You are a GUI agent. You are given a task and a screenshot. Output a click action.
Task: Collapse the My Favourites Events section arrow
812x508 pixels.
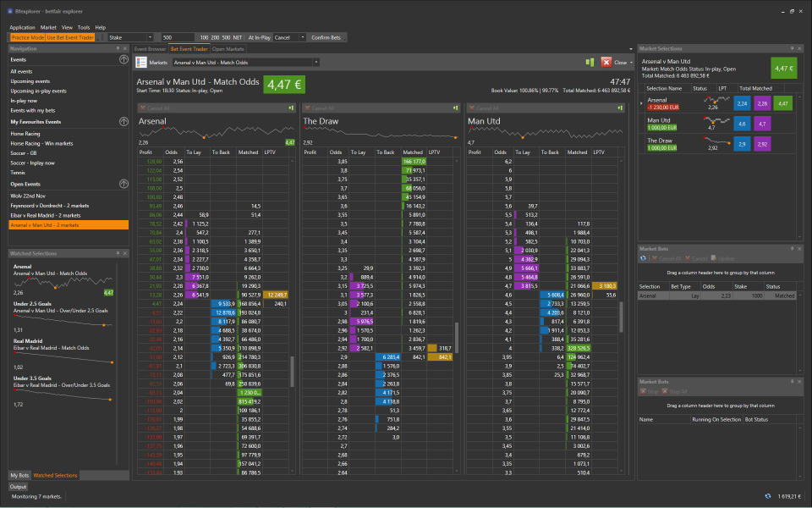123,122
